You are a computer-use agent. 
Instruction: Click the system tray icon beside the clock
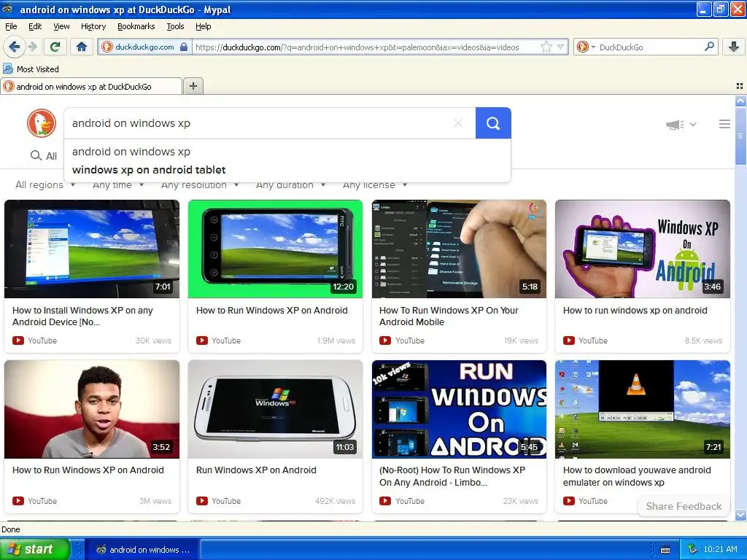click(x=693, y=550)
